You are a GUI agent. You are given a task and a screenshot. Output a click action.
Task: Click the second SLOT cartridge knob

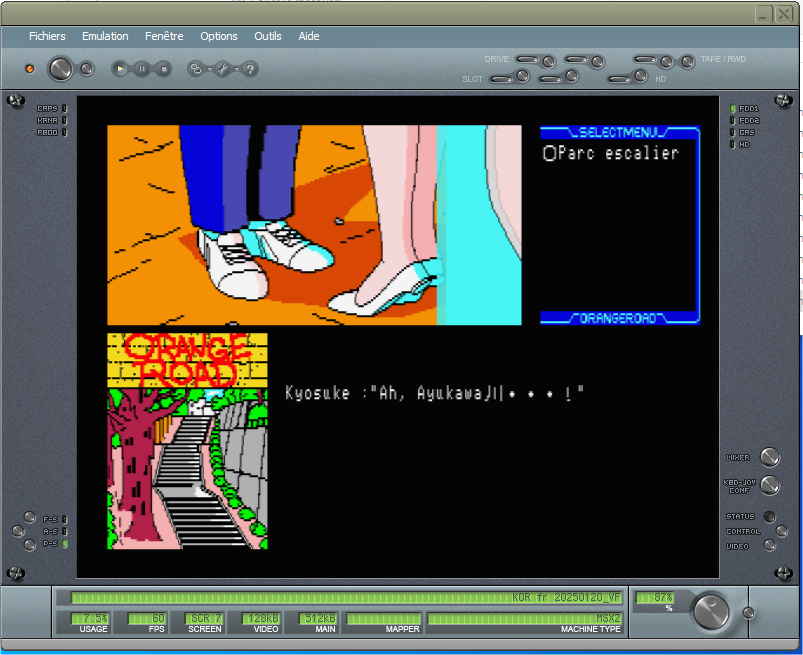572,76
